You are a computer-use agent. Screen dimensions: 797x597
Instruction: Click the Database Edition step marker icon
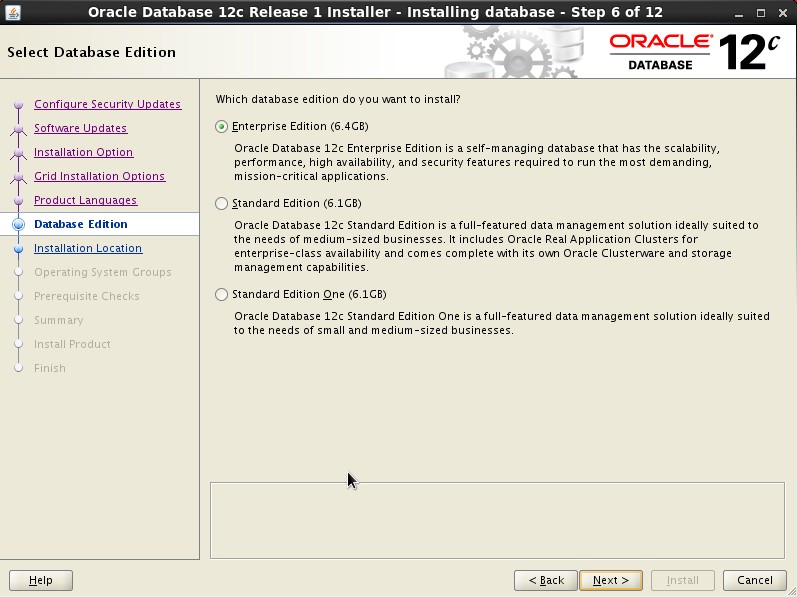pyautogui.click(x=18, y=224)
